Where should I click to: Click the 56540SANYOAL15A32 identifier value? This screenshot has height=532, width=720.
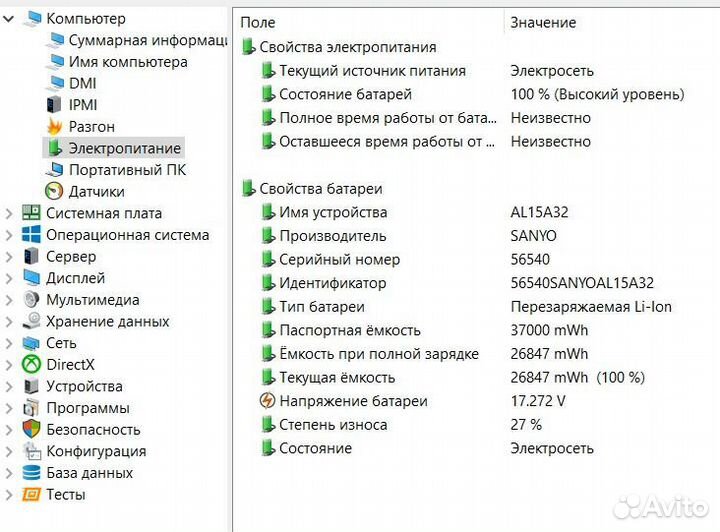pyautogui.click(x=582, y=283)
